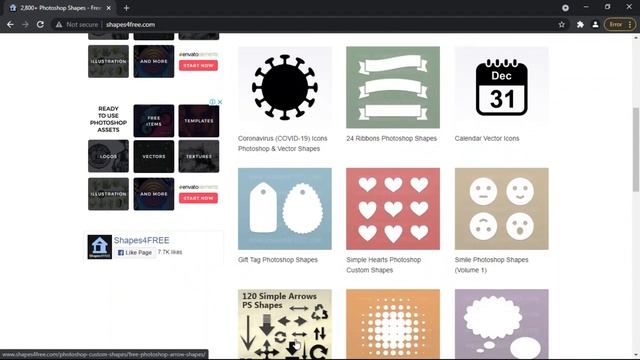This screenshot has height=360, width=640.
Task: Click the 7.7K likes count text
Action: coord(170,252)
